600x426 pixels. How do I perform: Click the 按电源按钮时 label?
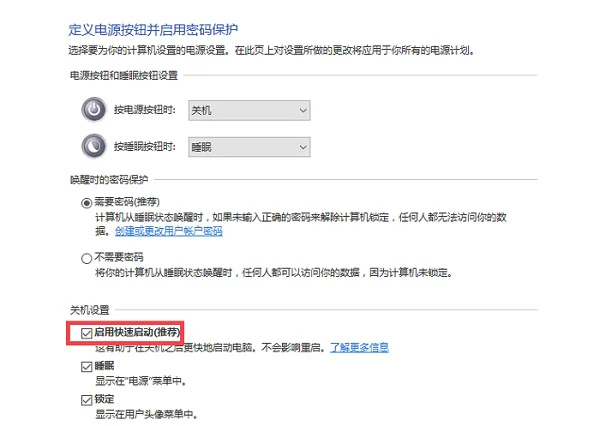click(x=145, y=110)
